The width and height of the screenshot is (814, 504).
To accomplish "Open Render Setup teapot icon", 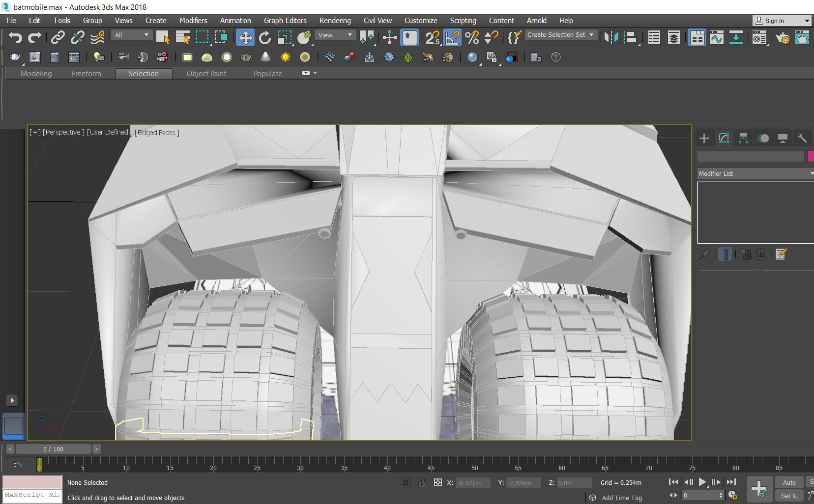I will [783, 37].
